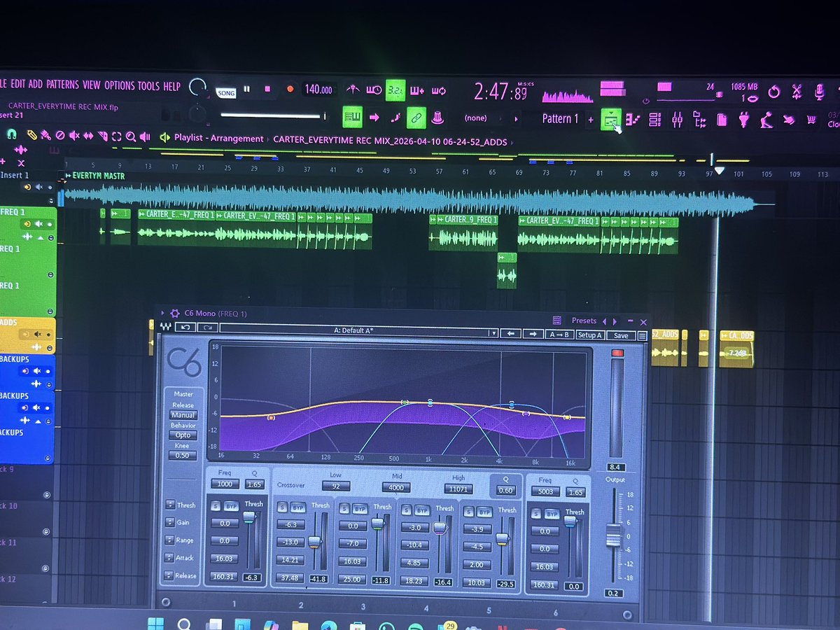Open the PATTERNS menu
This screenshot has width=840, height=630.
coord(62,85)
